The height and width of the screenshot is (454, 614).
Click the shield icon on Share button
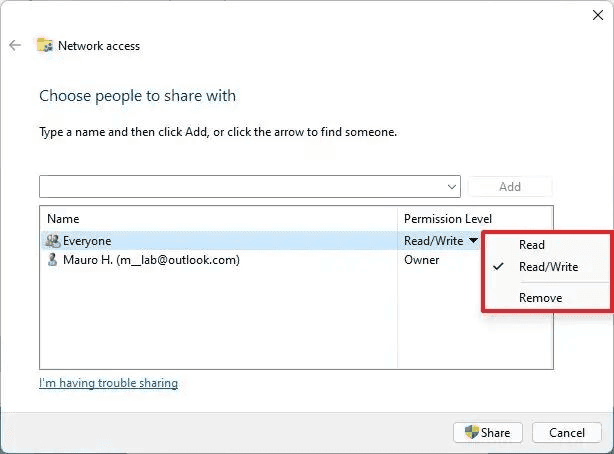coord(471,433)
